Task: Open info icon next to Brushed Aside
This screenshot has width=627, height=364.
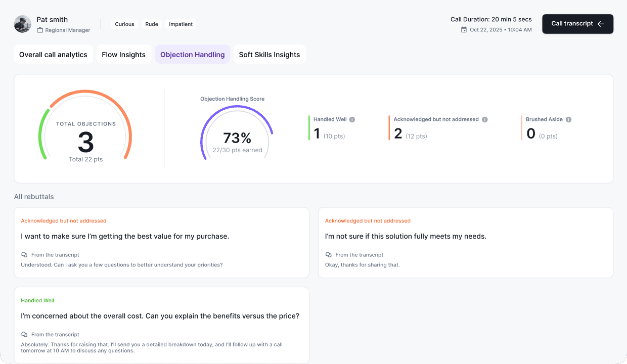Action: [x=568, y=120]
